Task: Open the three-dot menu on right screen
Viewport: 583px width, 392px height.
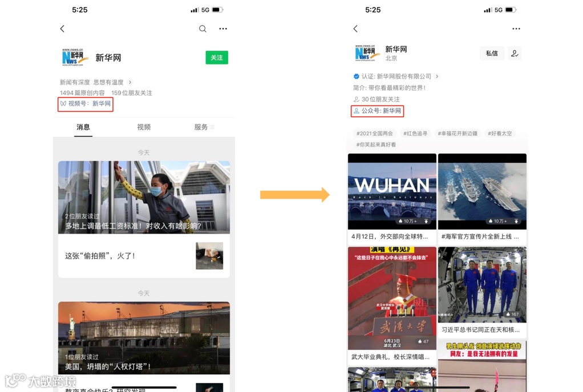Action: pos(516,28)
